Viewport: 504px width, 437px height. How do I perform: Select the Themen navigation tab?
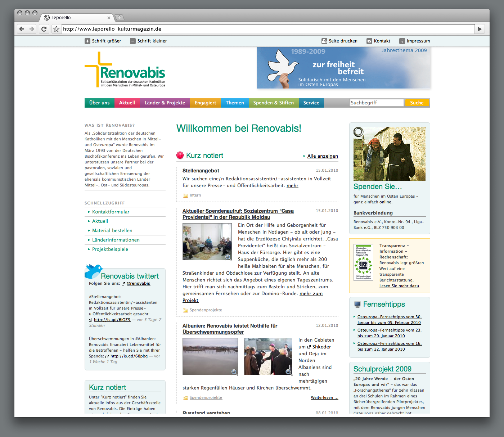point(235,103)
